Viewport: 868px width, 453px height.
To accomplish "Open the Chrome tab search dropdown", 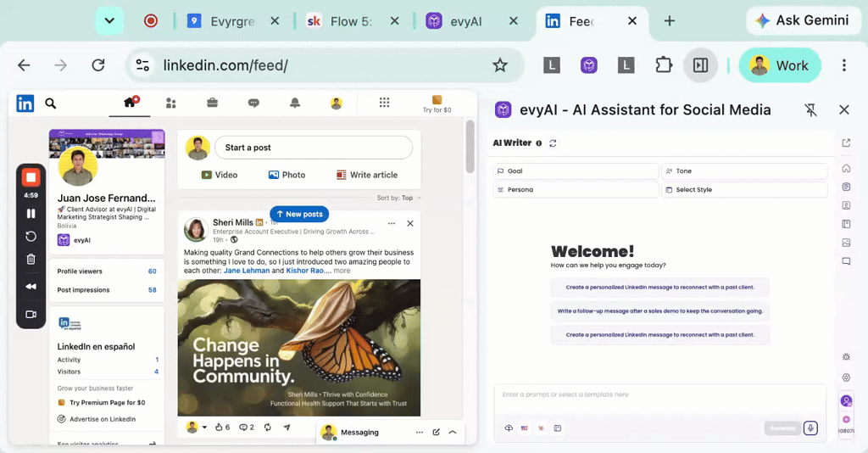I will [109, 21].
